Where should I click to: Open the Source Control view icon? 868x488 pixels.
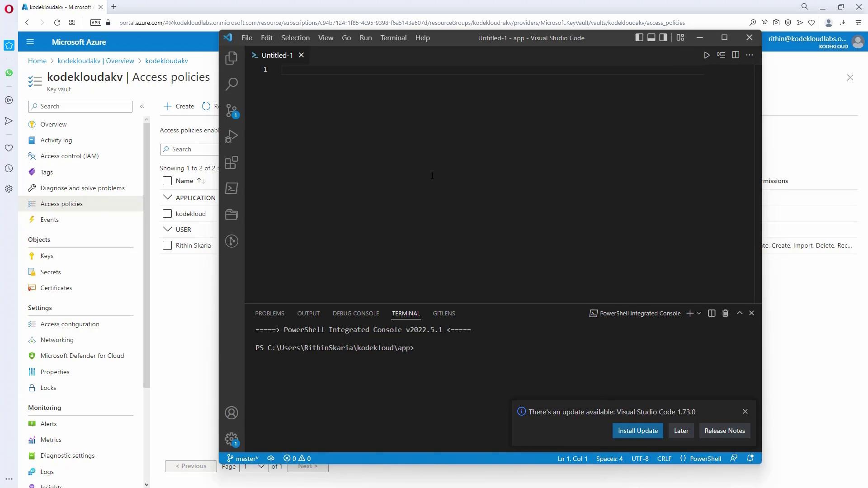(231, 110)
